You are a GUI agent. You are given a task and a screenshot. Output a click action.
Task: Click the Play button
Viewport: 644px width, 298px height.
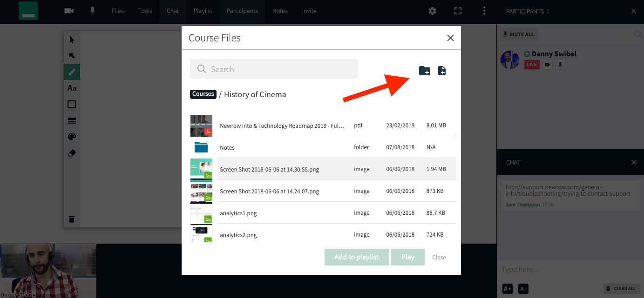point(408,257)
